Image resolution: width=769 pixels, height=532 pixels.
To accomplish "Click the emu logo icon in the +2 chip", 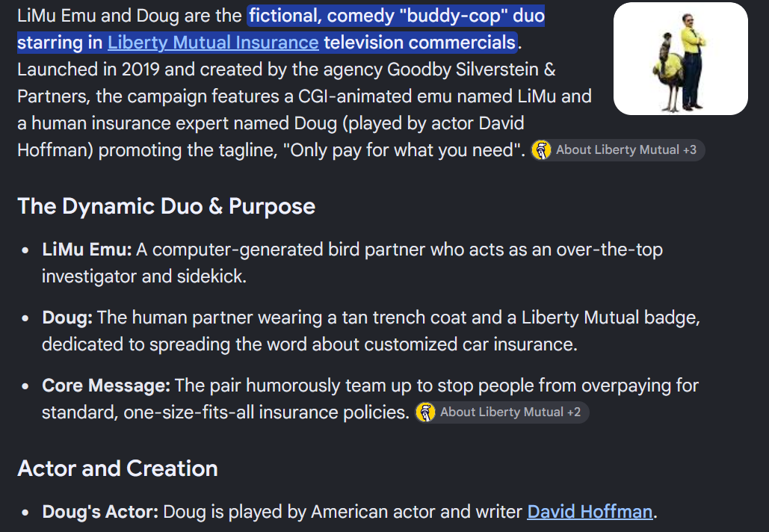I will [x=425, y=412].
